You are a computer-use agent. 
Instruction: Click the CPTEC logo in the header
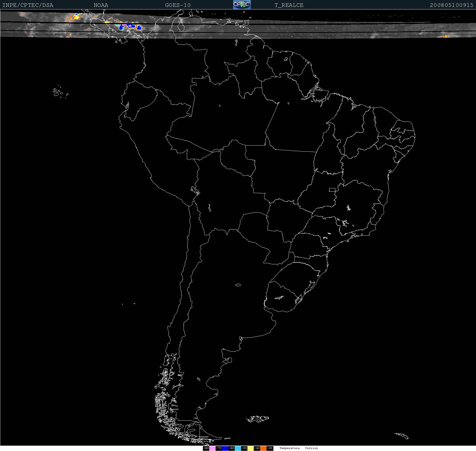(242, 5)
